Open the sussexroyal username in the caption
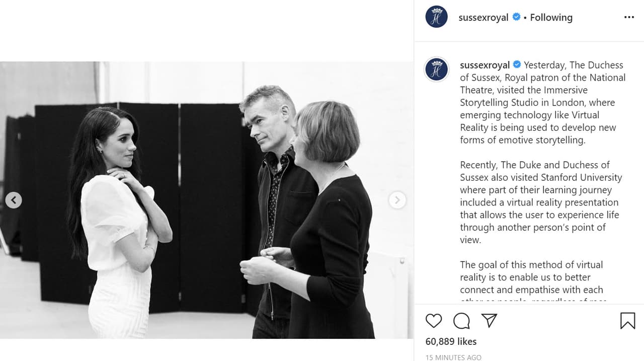The height and width of the screenshot is (361, 644). [485, 65]
